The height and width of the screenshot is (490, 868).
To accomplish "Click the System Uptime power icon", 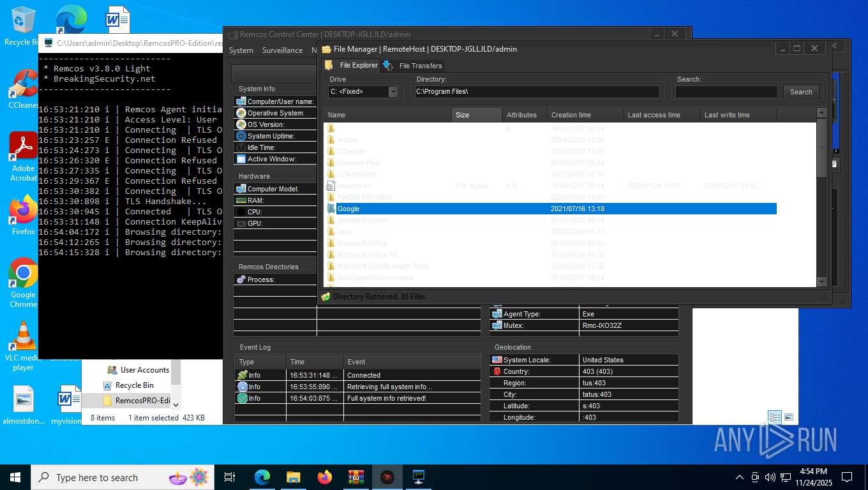I will coord(241,136).
